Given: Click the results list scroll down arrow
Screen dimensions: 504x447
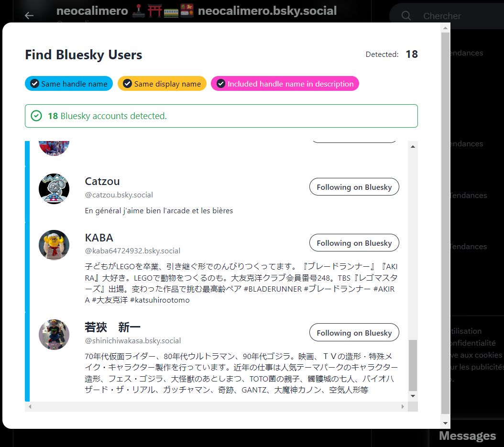Looking at the screenshot, I should tap(413, 396).
